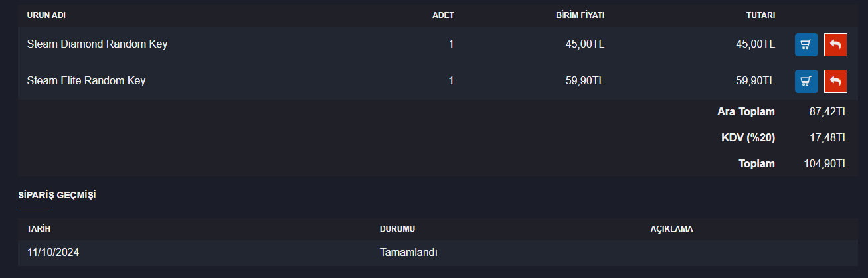The width and height of the screenshot is (868, 278).
Task: Click the TARİH column header
Action: click(x=39, y=229)
